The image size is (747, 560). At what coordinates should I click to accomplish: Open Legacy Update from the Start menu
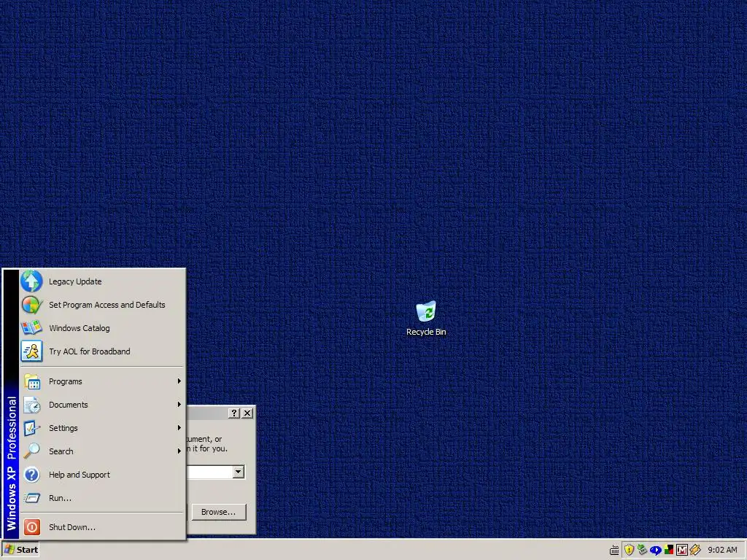101,281
